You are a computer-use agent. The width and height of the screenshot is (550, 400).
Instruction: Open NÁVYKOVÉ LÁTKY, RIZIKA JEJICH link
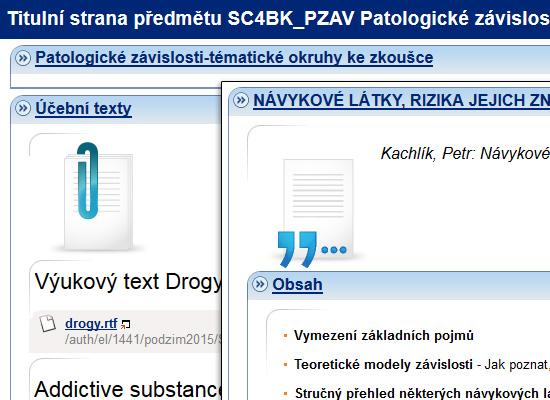pos(401,101)
